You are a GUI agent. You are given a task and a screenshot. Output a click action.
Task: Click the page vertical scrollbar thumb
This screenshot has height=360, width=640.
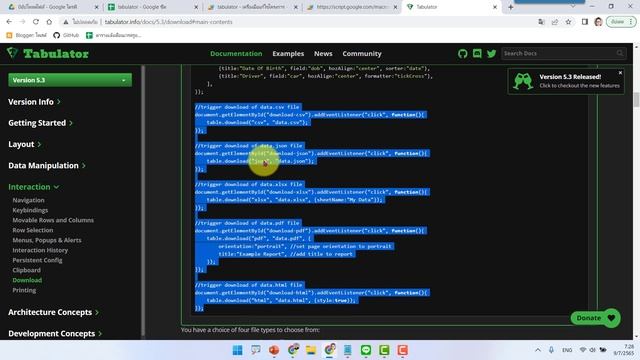click(x=636, y=99)
